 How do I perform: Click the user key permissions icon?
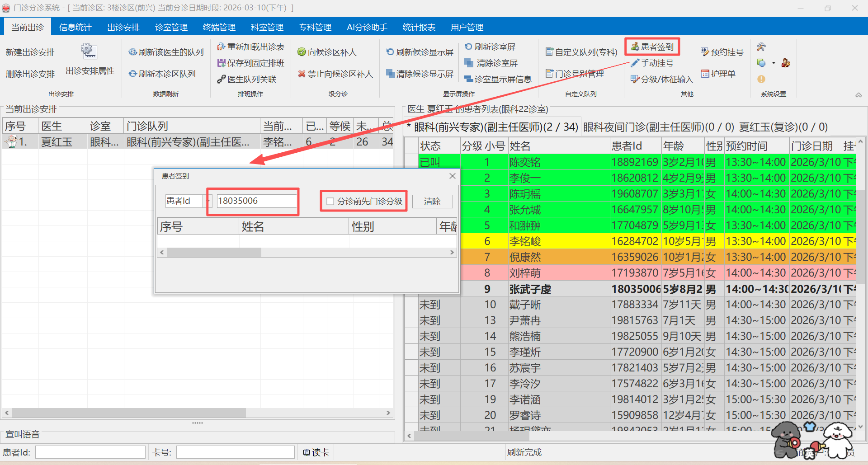click(x=786, y=63)
